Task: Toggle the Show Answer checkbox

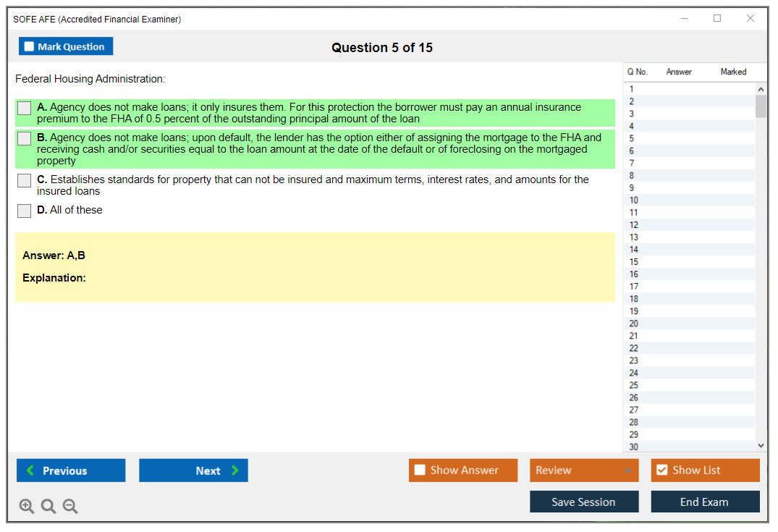Action: click(420, 470)
